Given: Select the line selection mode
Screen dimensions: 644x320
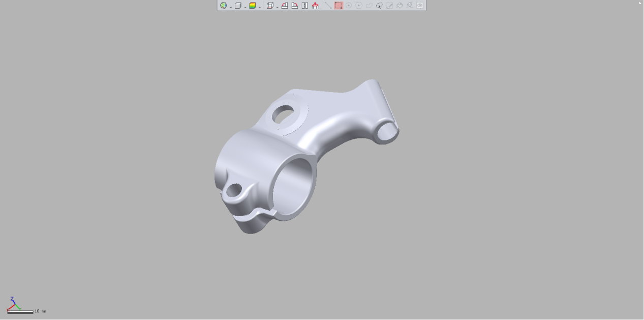Looking at the screenshot, I should click(x=328, y=6).
